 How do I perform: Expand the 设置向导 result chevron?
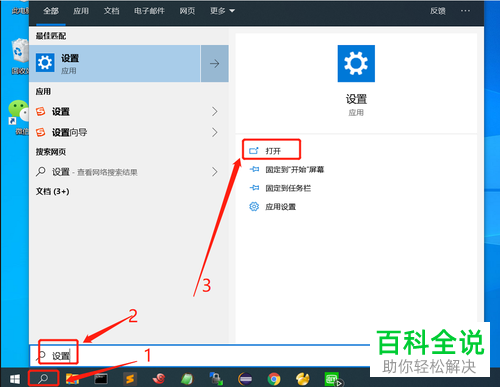[x=215, y=132]
